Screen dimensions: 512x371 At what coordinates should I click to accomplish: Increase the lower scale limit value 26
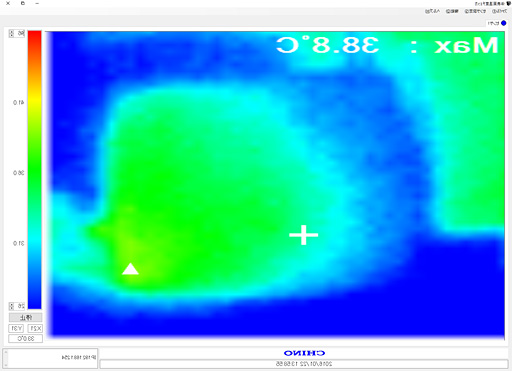[x=11, y=304]
